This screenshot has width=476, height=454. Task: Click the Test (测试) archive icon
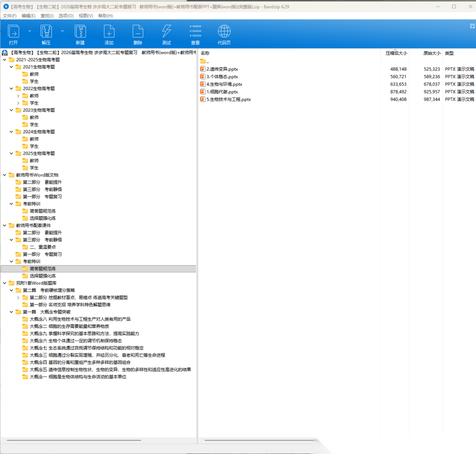(x=167, y=32)
